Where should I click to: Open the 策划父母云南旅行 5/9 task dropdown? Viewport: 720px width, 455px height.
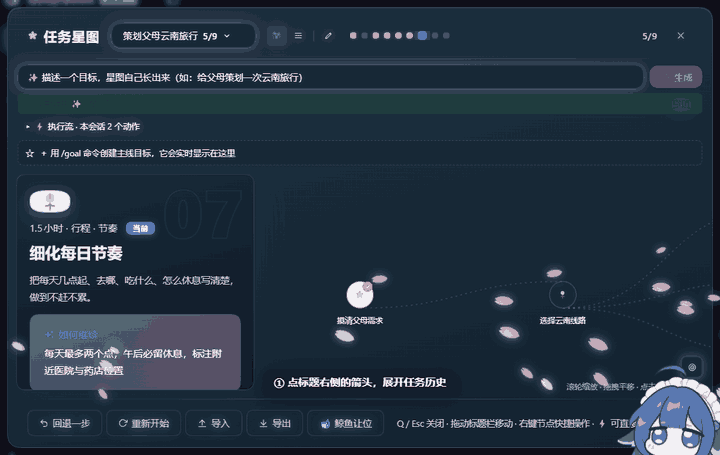tap(183, 36)
